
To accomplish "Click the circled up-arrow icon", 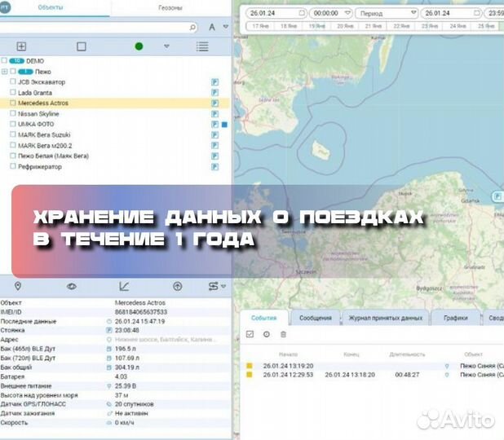I will (178, 286).
